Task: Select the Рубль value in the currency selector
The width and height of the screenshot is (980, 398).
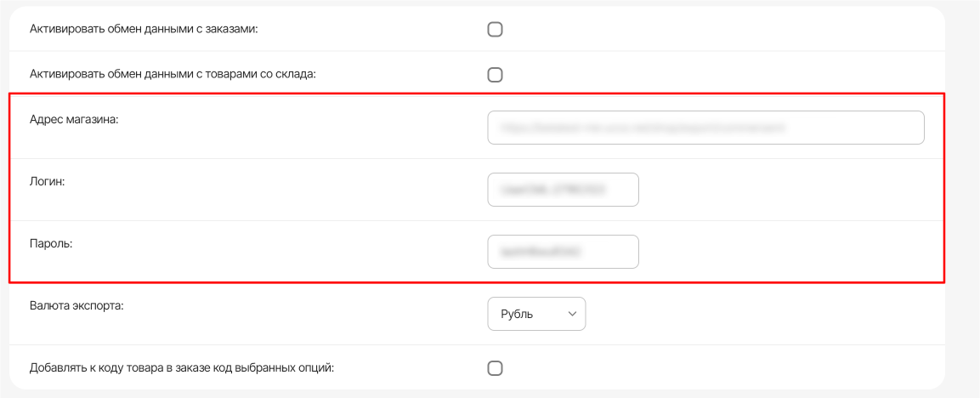Action: point(517,314)
